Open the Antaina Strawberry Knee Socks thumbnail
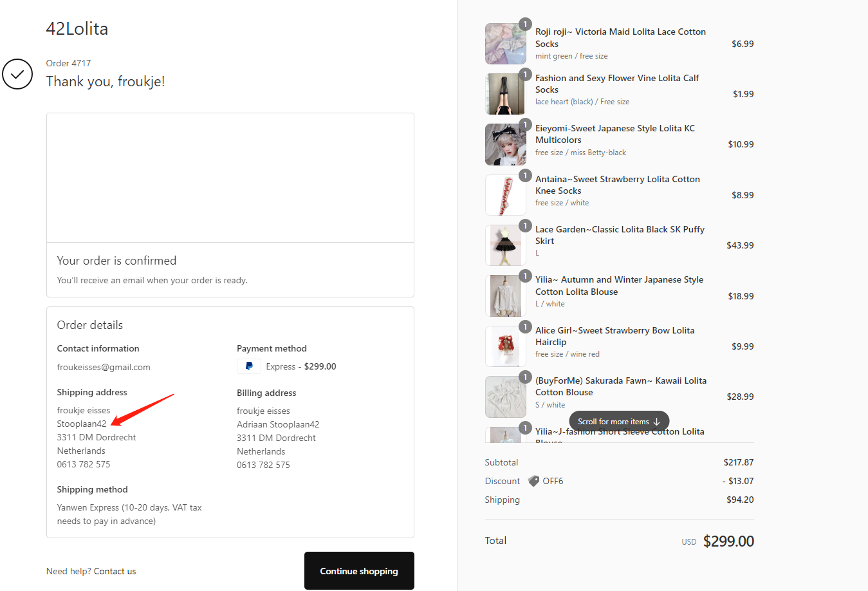868x591 pixels. (x=506, y=195)
